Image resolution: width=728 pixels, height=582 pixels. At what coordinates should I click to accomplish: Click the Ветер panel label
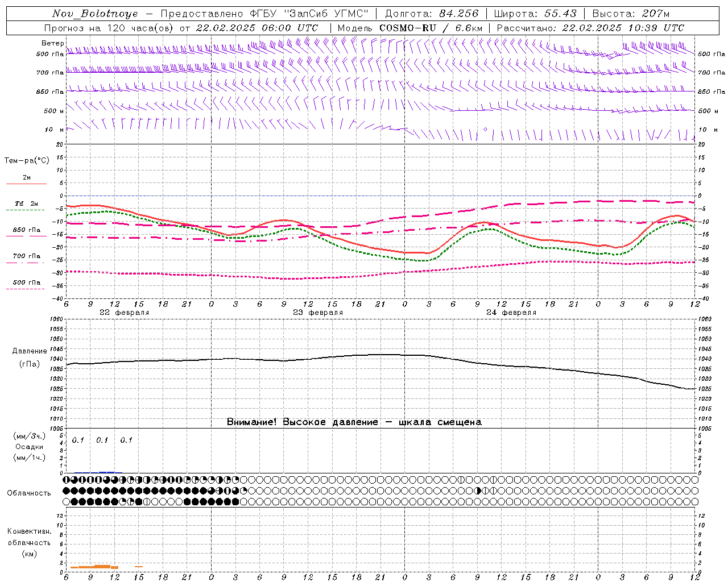tap(52, 43)
